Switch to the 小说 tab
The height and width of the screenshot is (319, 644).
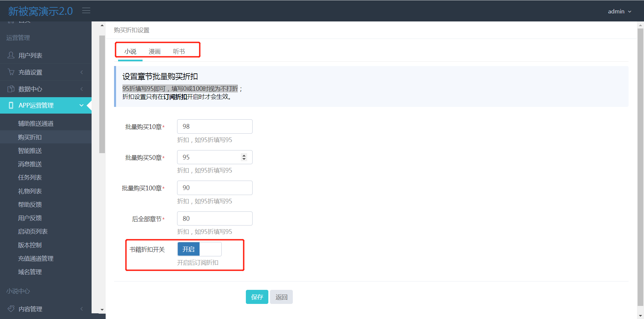pos(130,51)
